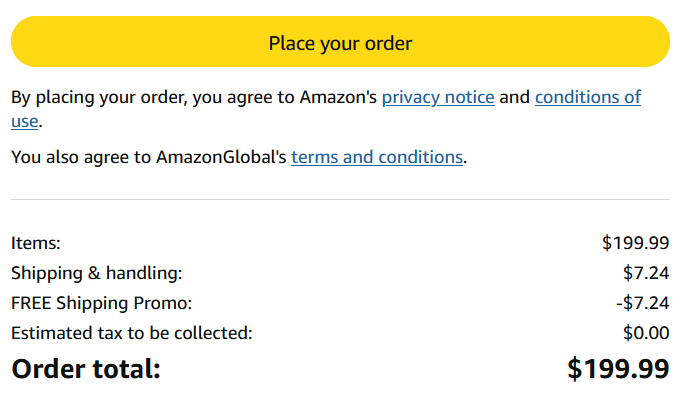Click the horizontal divider above order summary
Screen dimensions: 691x402
[340, 200]
